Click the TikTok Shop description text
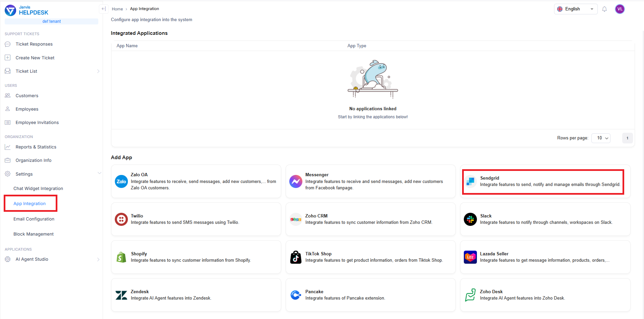This screenshot has height=319, width=644. [x=374, y=260]
